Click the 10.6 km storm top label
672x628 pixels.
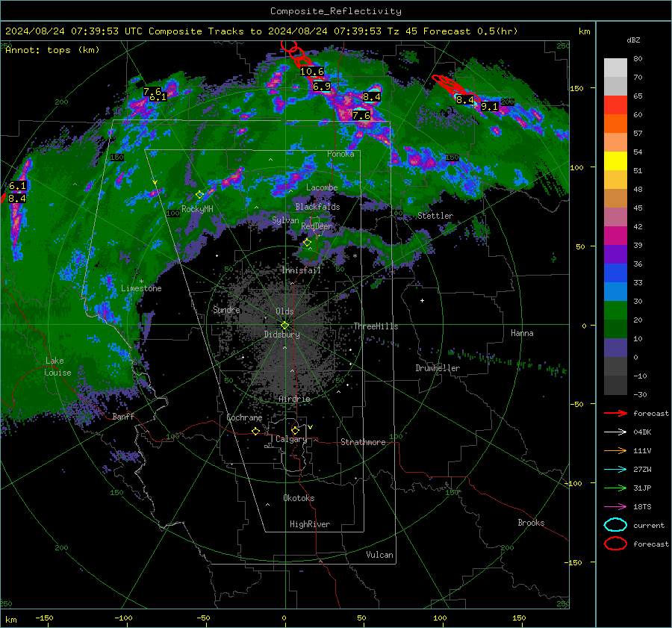(312, 72)
